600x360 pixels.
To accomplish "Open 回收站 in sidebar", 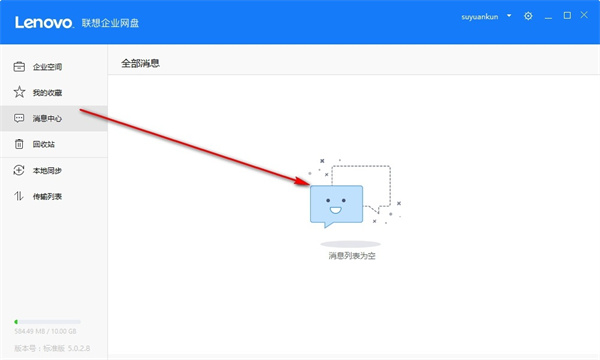I will coord(54,144).
